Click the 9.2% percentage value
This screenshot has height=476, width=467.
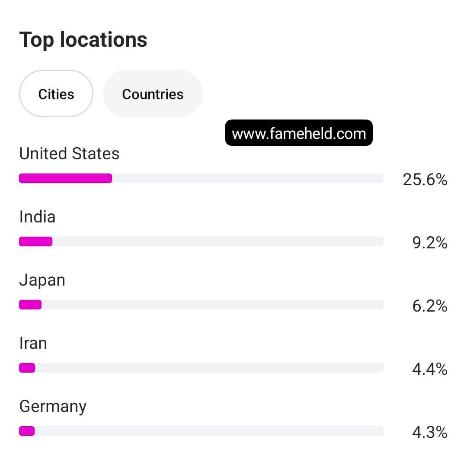[x=429, y=243]
